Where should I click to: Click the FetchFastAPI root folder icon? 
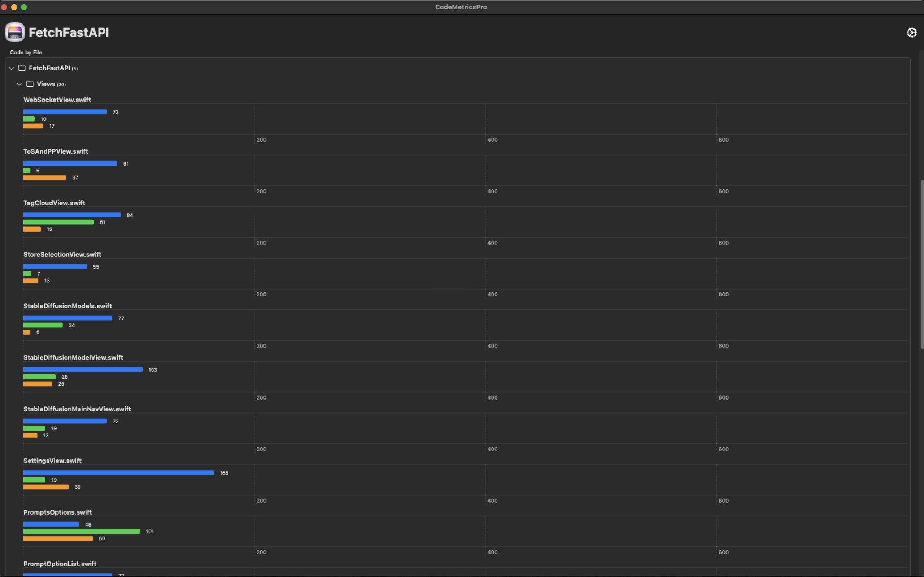22,68
